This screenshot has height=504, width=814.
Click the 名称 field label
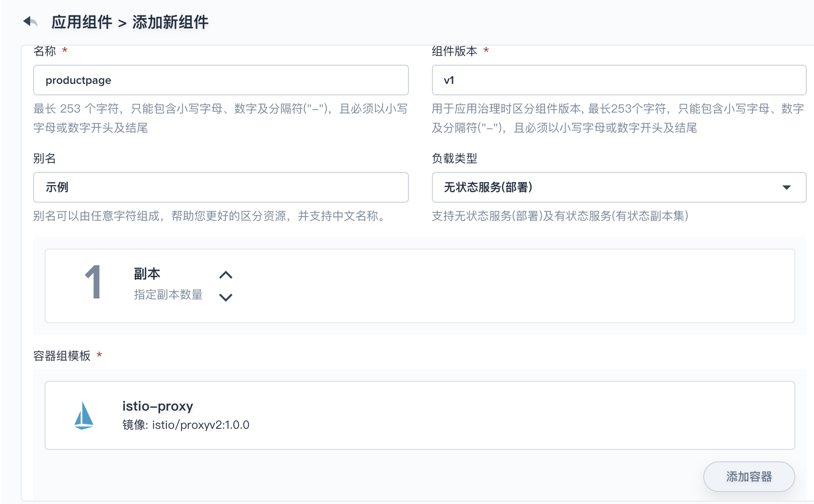45,51
